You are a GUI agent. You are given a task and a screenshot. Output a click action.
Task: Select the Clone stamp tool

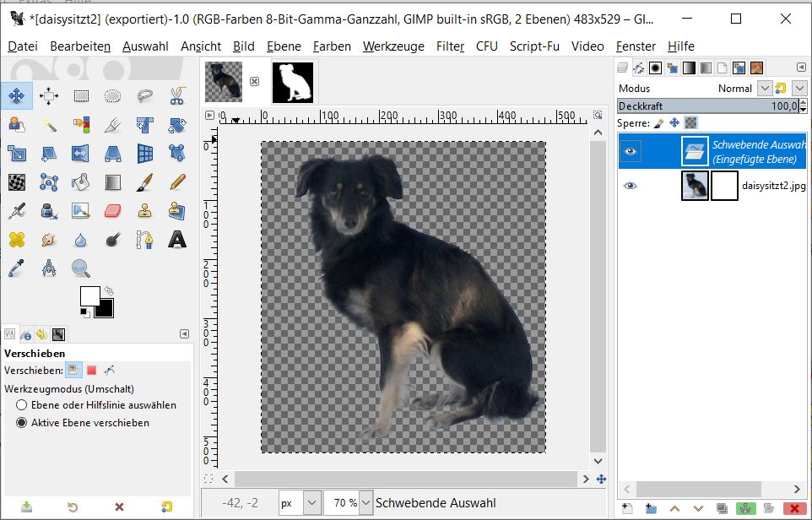pyautogui.click(x=145, y=211)
